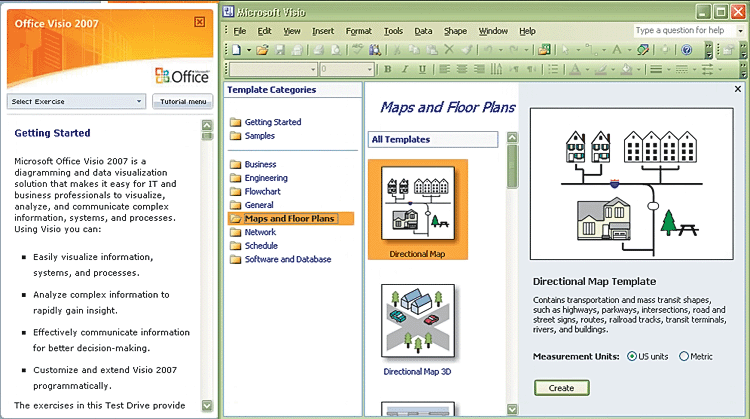Click the template list scroll down arrow
750x419 pixels.
[512, 409]
